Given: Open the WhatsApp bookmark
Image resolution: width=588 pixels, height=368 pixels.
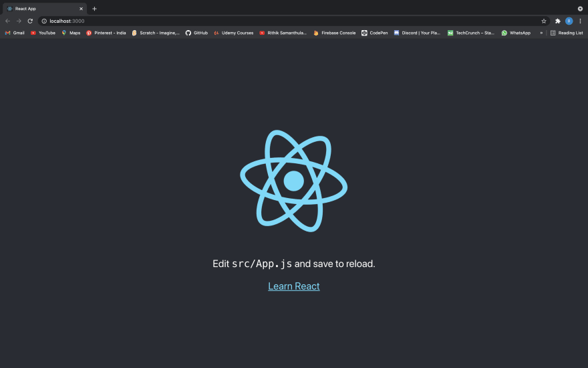Looking at the screenshot, I should point(516,33).
